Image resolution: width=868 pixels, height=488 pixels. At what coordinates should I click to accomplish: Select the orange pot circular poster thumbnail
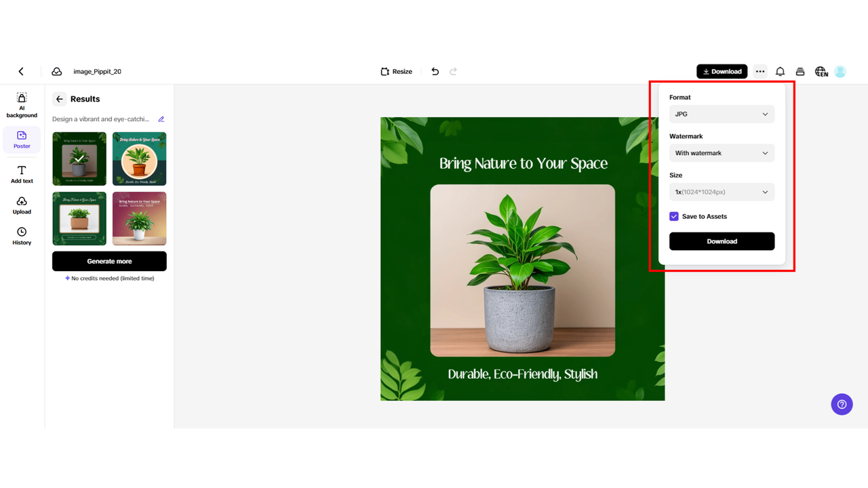pyautogui.click(x=139, y=159)
